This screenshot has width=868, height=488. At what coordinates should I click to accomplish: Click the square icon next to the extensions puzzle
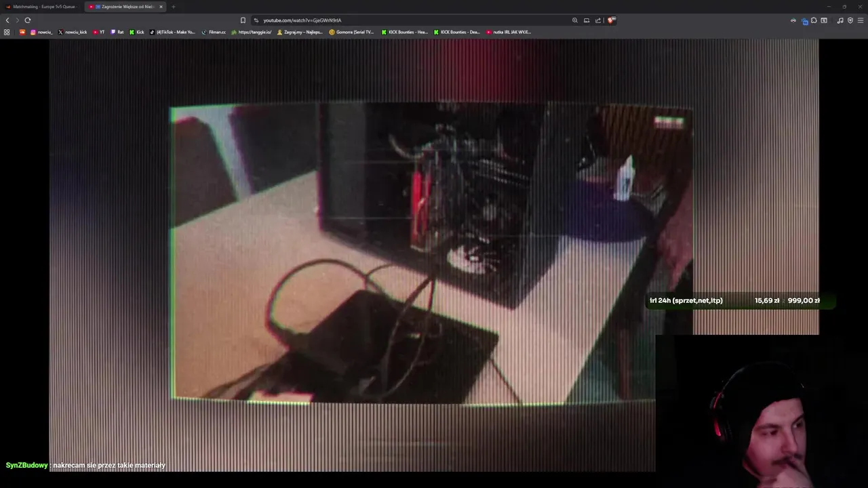(824, 20)
